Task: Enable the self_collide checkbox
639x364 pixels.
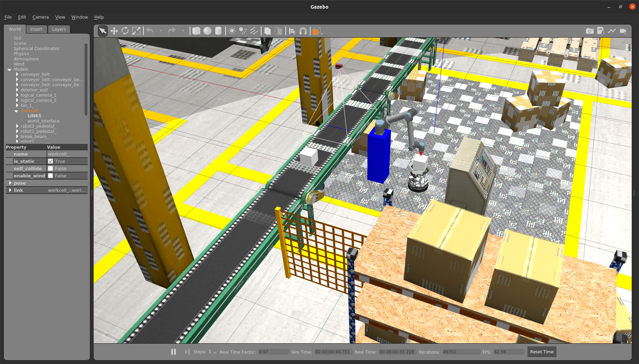Action: coord(50,168)
